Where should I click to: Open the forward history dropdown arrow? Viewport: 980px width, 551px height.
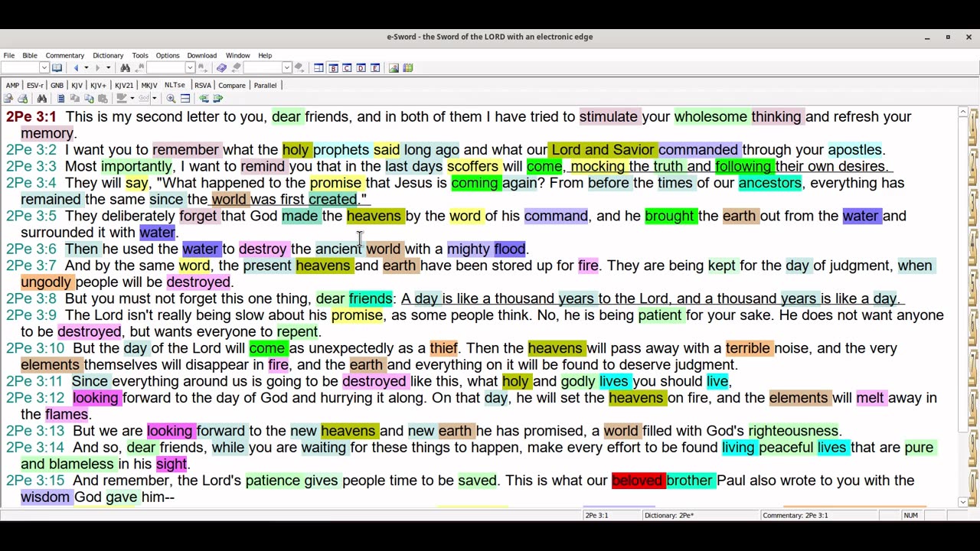[108, 68]
